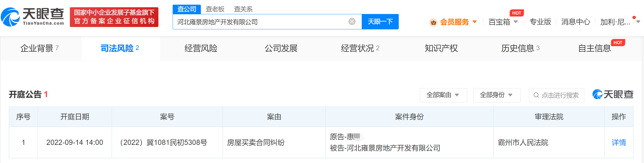Expand the 全部案由 filter dropdown

[443, 95]
